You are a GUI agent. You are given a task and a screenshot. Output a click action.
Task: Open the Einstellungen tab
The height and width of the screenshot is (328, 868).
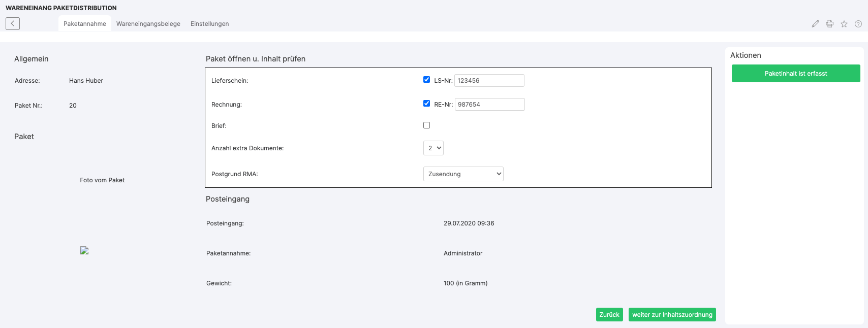click(x=209, y=24)
